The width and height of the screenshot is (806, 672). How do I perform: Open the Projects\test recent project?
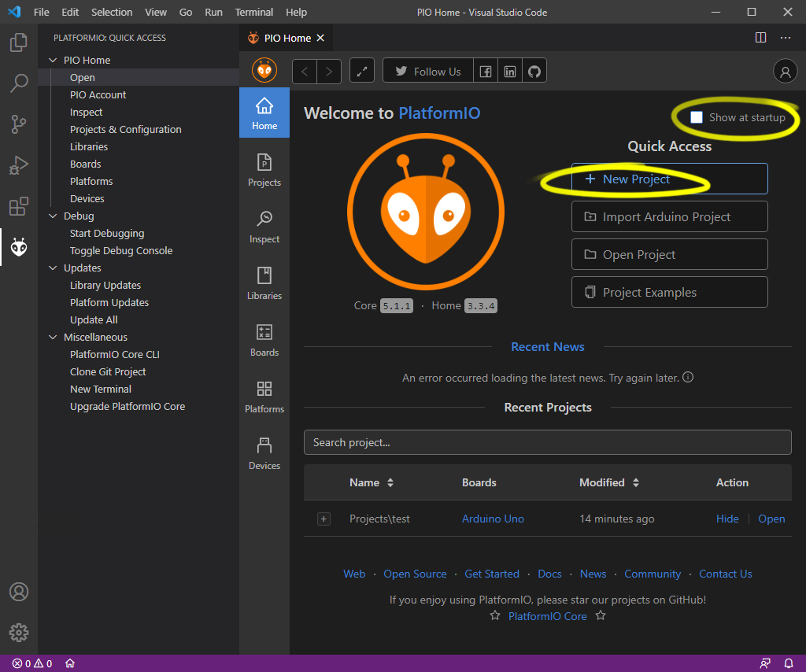click(x=771, y=519)
